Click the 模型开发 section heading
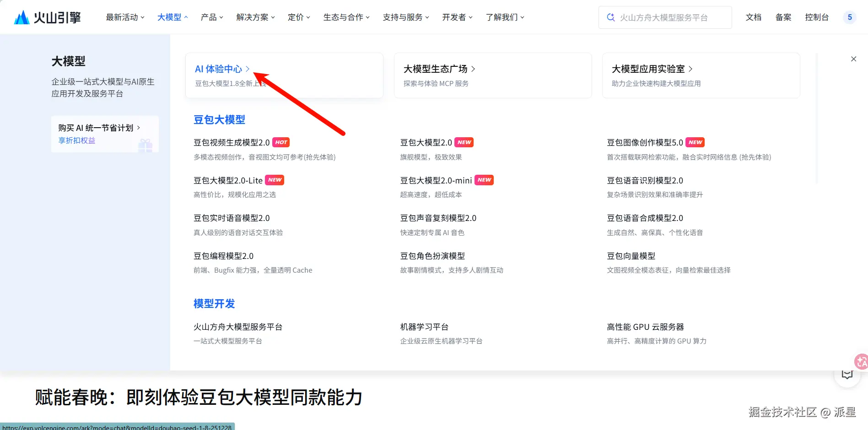This screenshot has height=430, width=868. 214,304
